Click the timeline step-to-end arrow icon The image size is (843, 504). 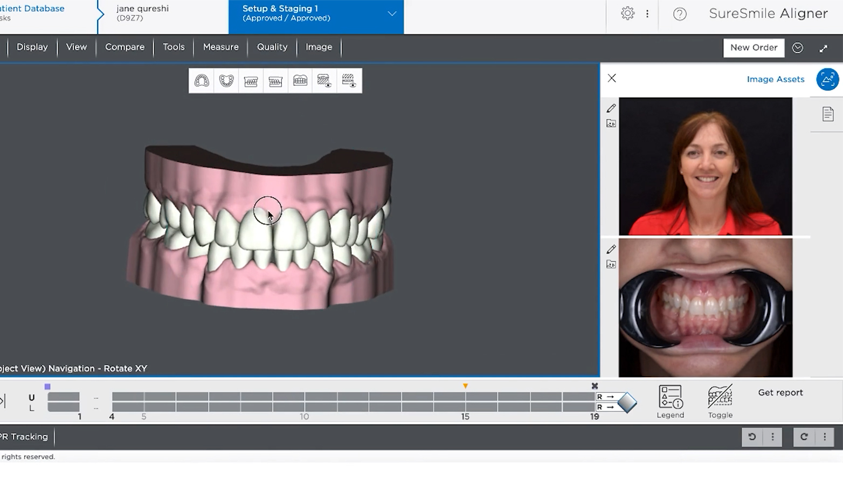click(x=3, y=401)
